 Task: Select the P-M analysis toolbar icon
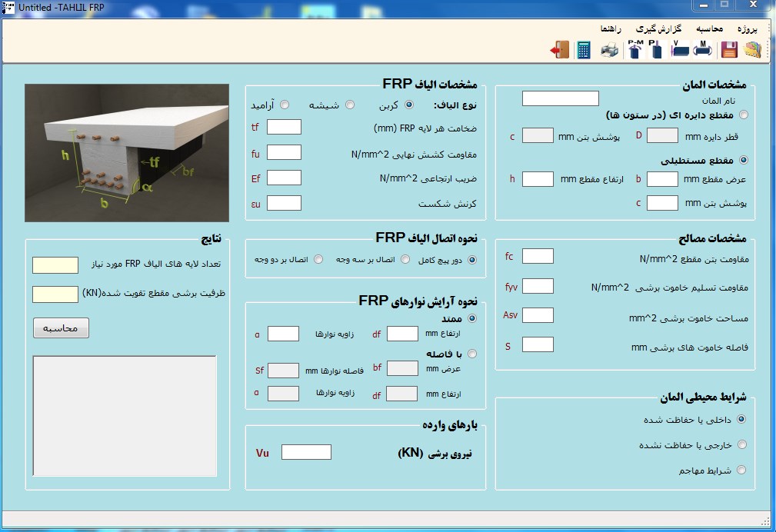[x=634, y=50]
